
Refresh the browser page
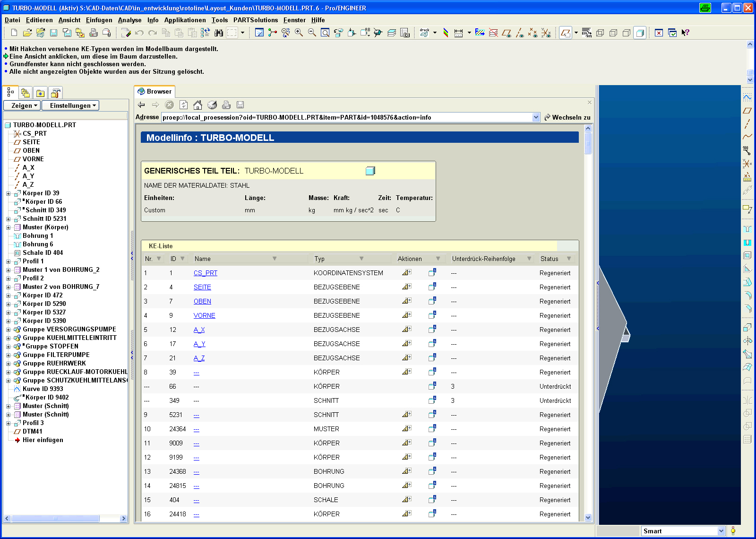point(183,104)
